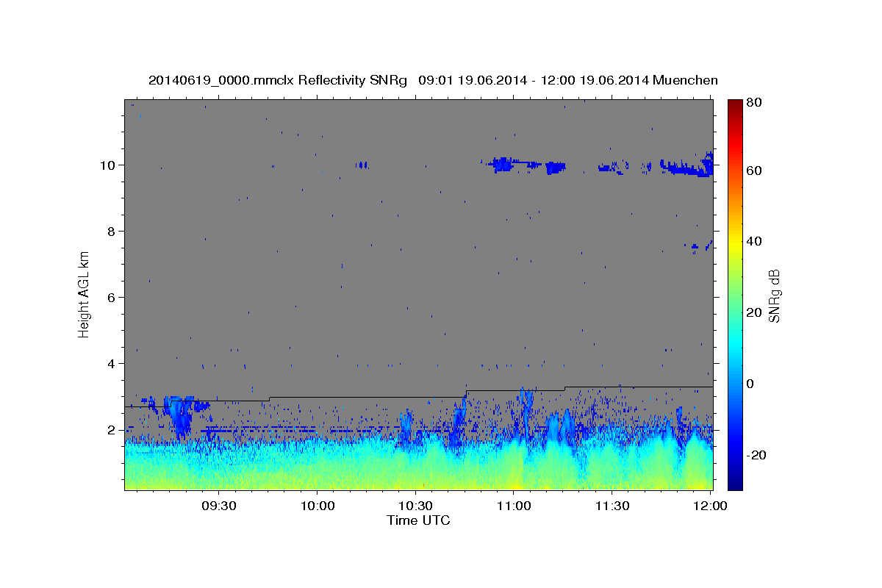
Task: Click the "09:30" time tick label
Action: [219, 506]
